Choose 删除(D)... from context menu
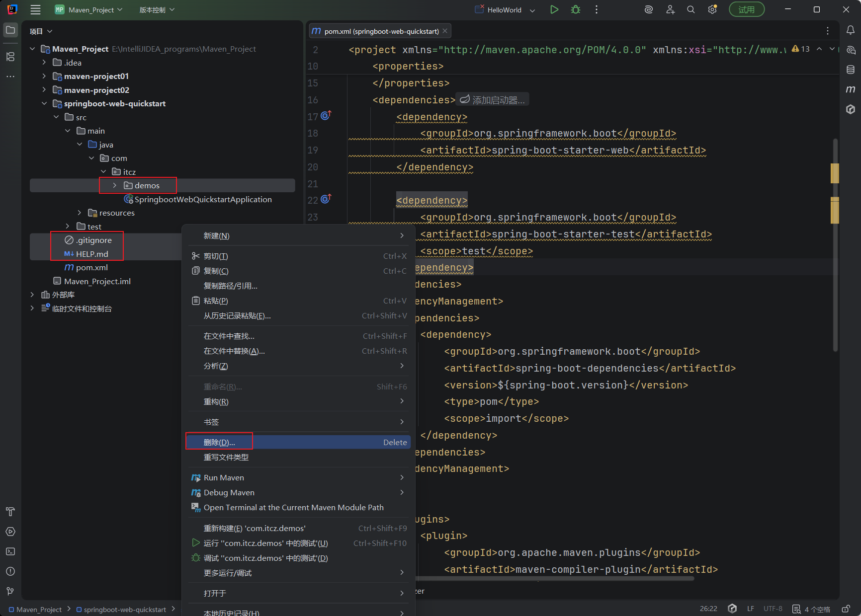 (x=298, y=442)
